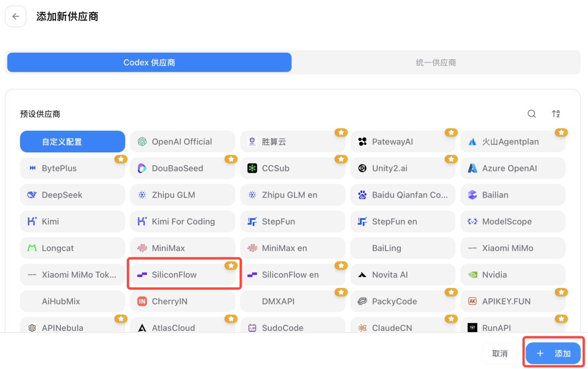Choose Longcat provider
This screenshot has width=588, height=369.
click(x=72, y=248)
